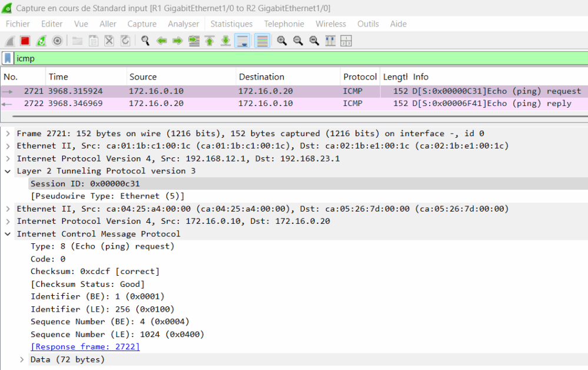Image resolution: width=588 pixels, height=370 pixels.
Task: Reset text zoom to normal size
Action: point(314,41)
